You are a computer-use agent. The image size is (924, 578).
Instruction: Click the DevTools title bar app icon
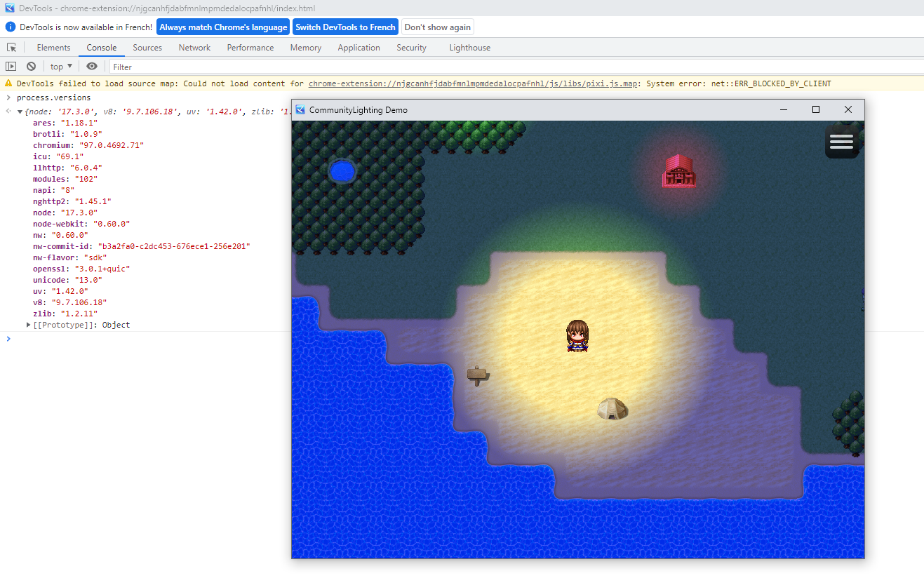pos(10,7)
